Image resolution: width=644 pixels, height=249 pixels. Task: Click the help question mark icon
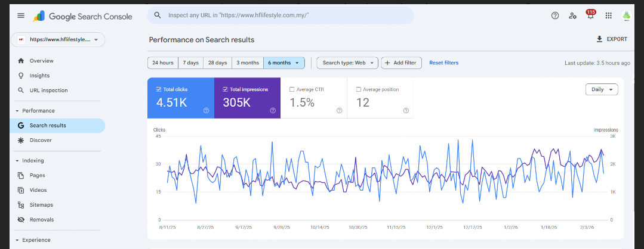(555, 15)
